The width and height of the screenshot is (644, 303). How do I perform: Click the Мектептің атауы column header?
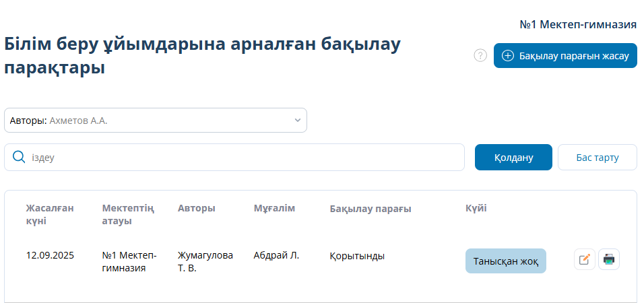[128, 214]
